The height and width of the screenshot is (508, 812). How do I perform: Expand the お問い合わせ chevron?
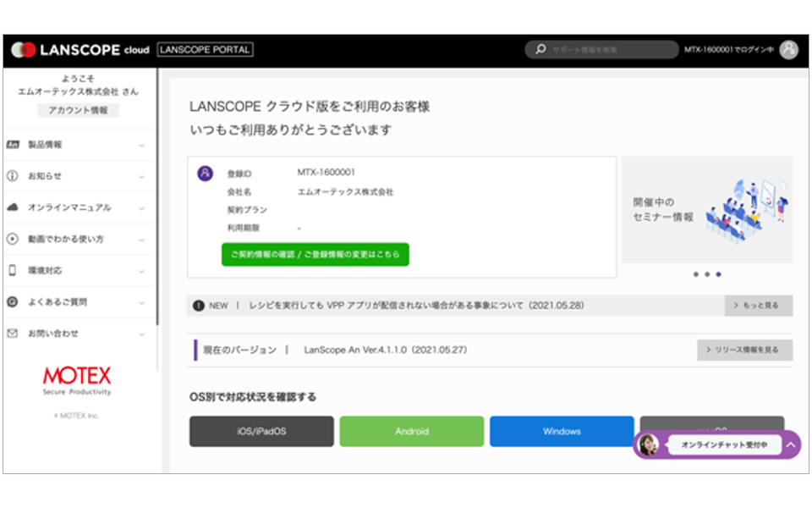coord(141,334)
